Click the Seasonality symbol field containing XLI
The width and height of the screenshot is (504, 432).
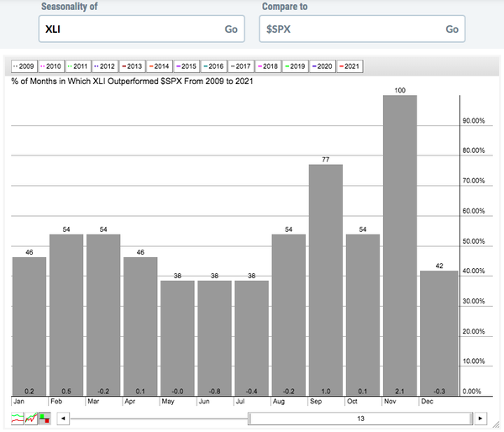tap(126, 29)
